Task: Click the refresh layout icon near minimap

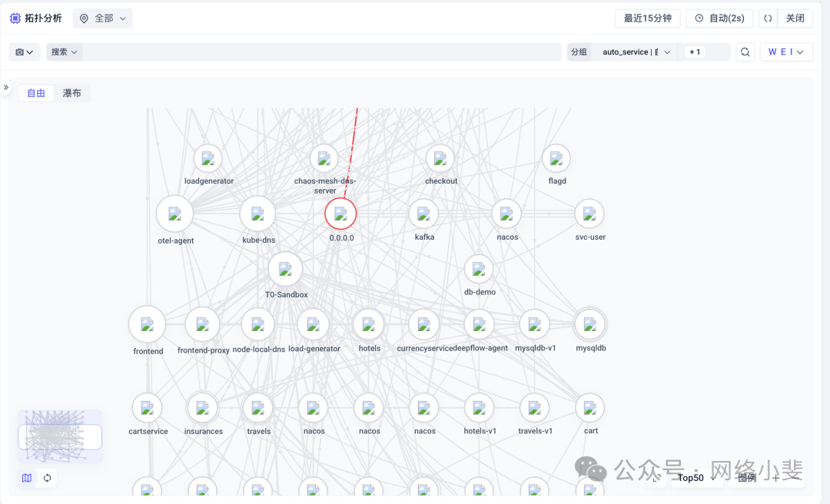Action: click(48, 478)
